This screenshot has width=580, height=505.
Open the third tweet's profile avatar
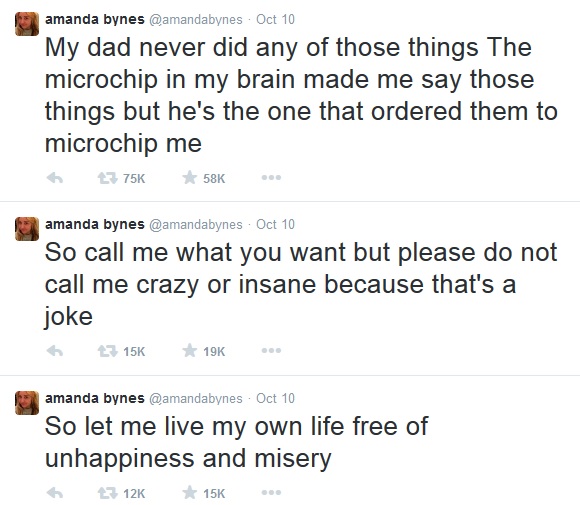27,403
